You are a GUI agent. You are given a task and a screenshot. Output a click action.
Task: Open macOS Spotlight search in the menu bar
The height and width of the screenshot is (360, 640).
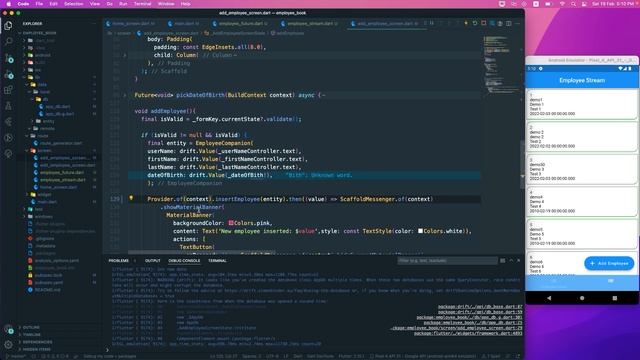coord(573,4)
